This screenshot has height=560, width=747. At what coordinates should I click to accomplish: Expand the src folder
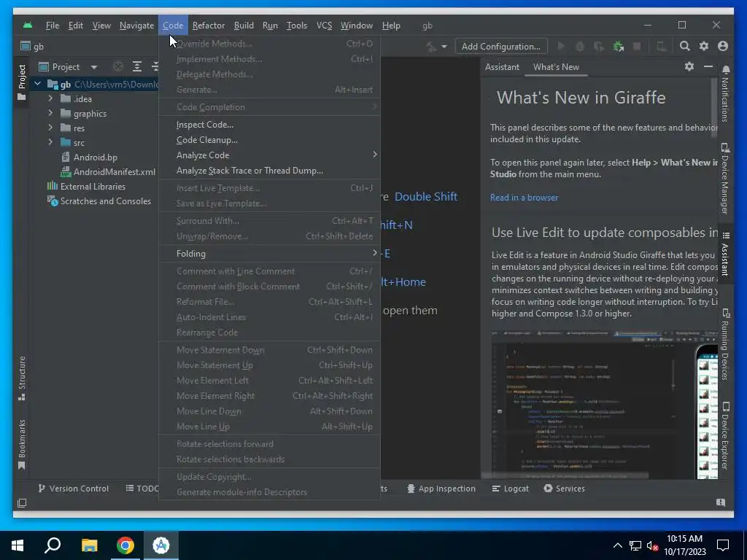[x=50, y=142]
